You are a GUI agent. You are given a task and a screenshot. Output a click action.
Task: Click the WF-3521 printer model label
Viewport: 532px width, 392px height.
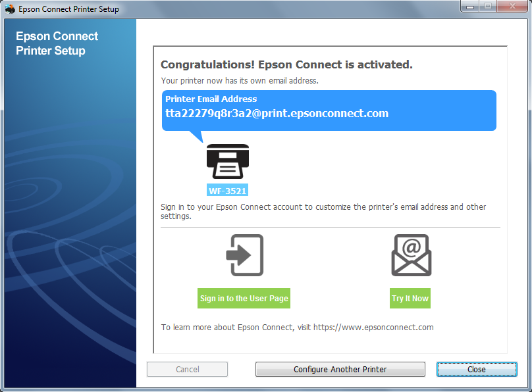click(227, 191)
